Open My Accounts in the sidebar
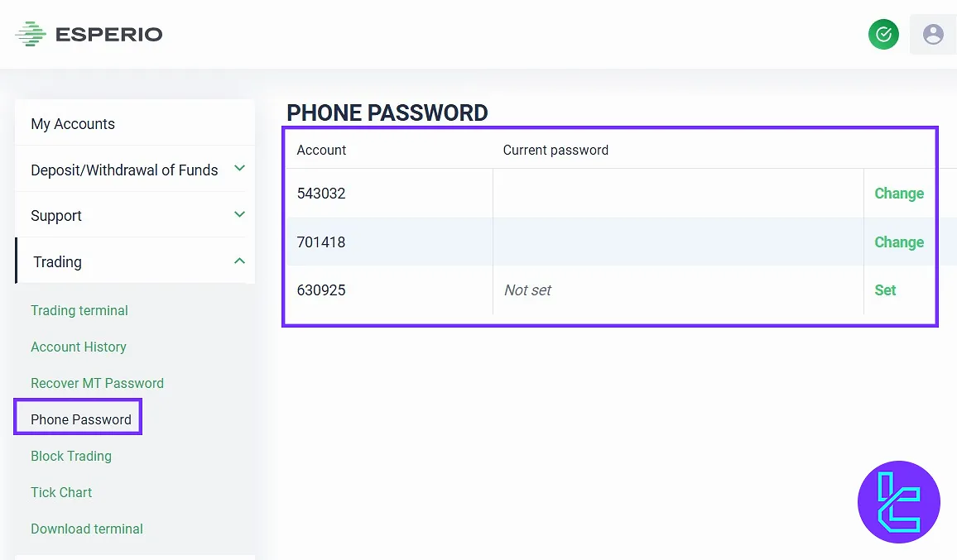The height and width of the screenshot is (560, 957). (x=73, y=124)
